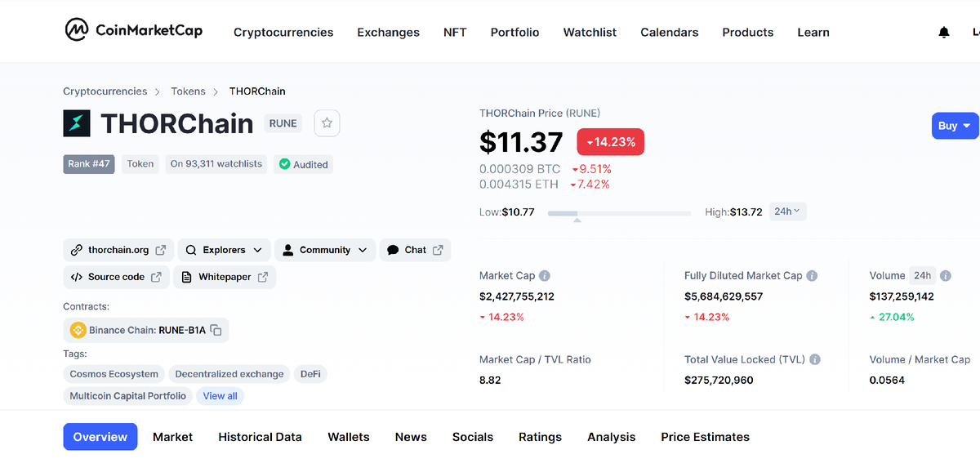Click the Tokens breadcrumb link
The width and height of the screenshot is (980, 463).
188,91
